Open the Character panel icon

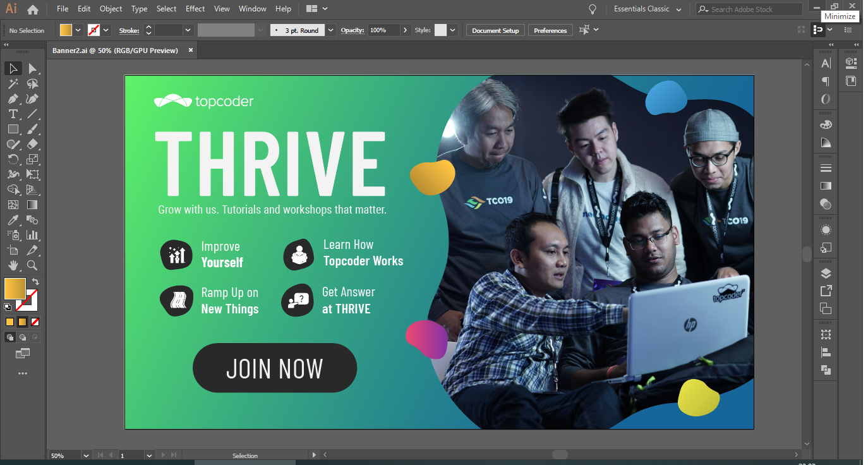(x=826, y=63)
